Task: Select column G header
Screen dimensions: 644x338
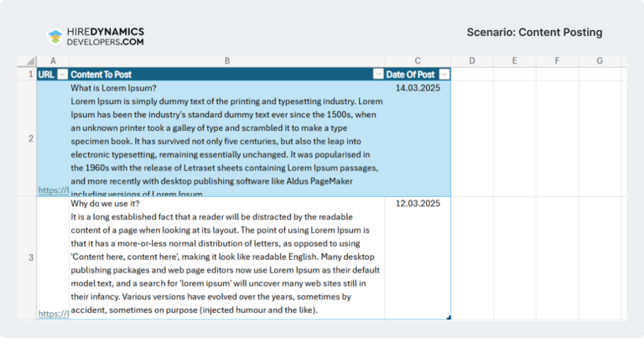Action: [600, 61]
